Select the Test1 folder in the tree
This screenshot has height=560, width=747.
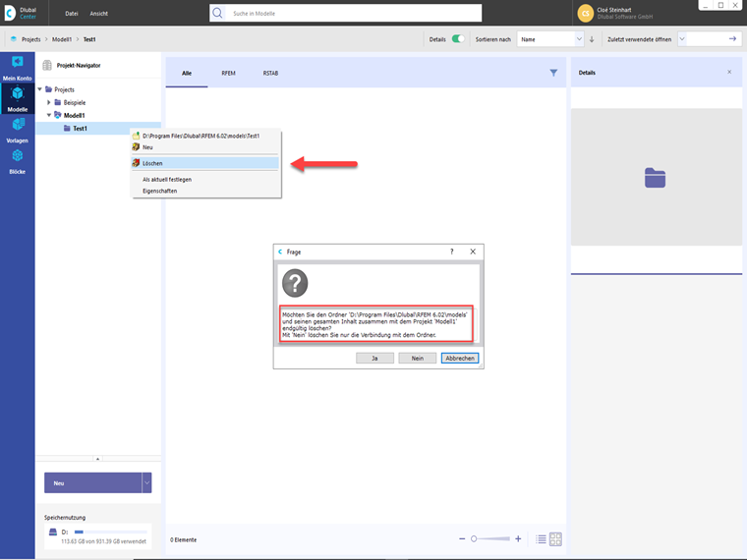pyautogui.click(x=80, y=128)
